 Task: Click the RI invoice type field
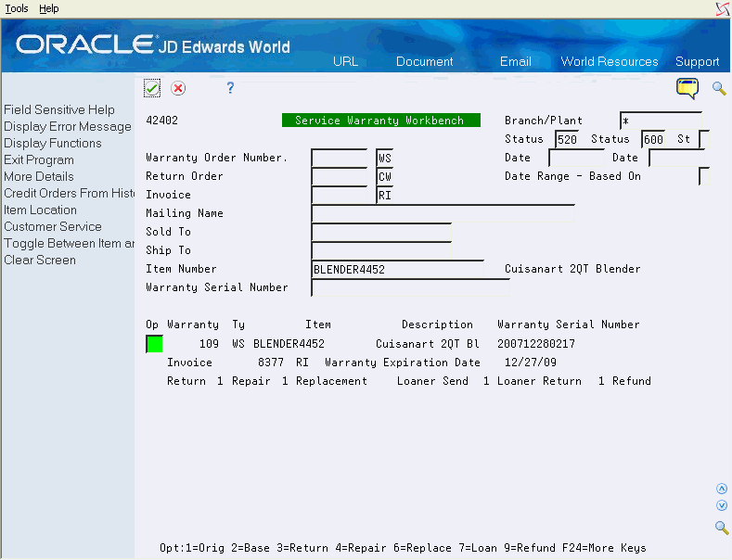pos(385,195)
